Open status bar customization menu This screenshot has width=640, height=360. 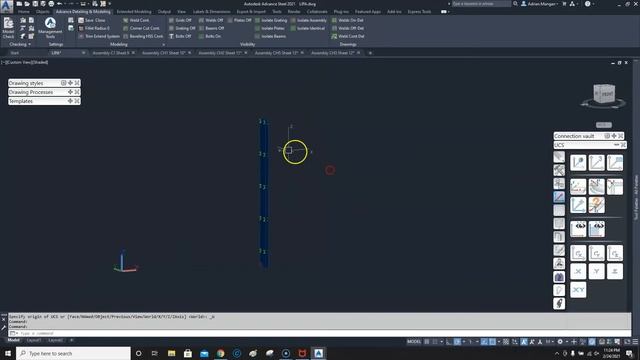pyautogui.click(x=635, y=342)
